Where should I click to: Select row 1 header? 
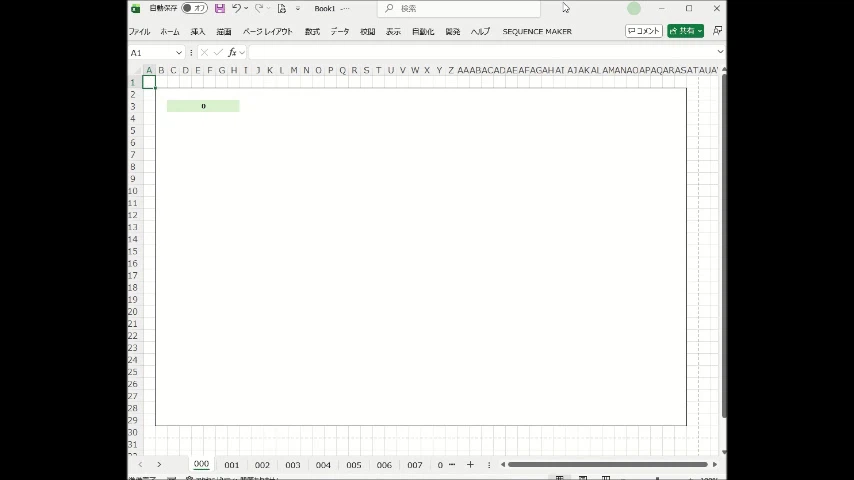[135, 82]
